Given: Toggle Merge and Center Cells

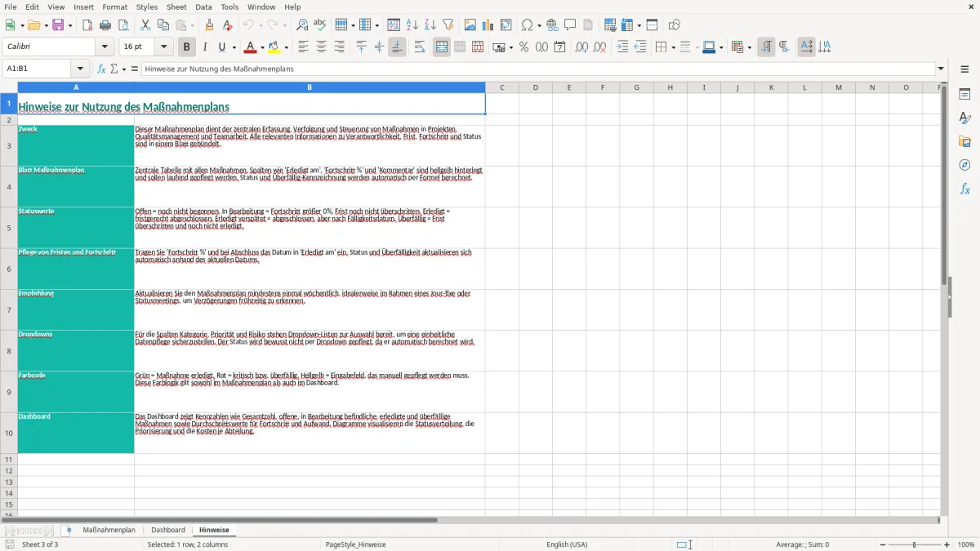Looking at the screenshot, I should (x=442, y=47).
